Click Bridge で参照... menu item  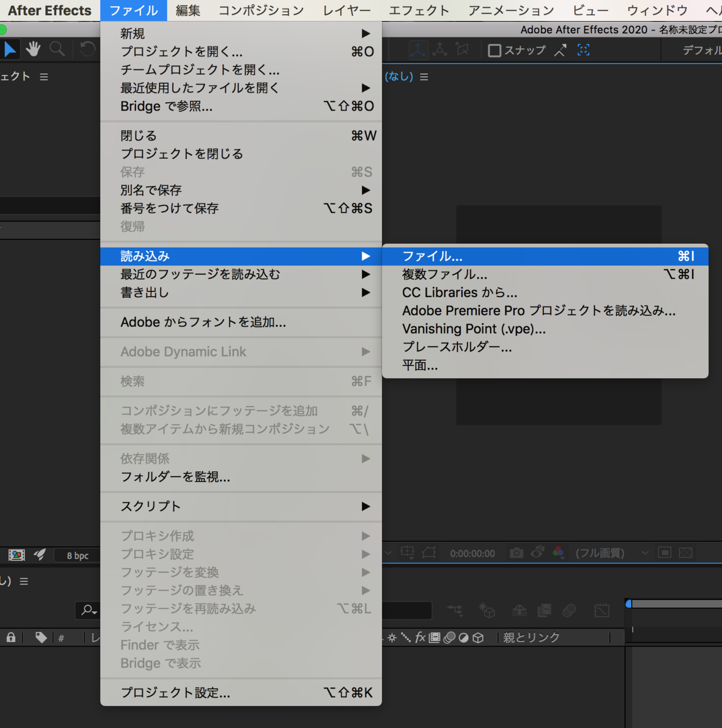tap(241, 106)
